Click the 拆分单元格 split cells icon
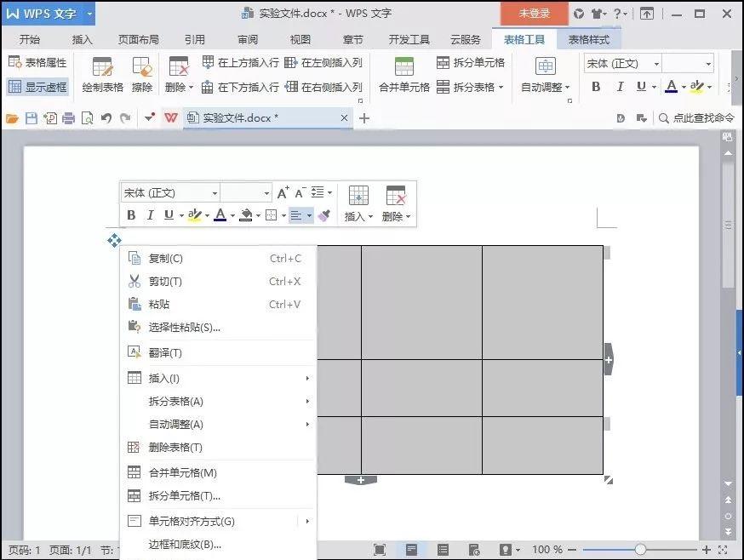The width and height of the screenshot is (744, 560). [444, 62]
